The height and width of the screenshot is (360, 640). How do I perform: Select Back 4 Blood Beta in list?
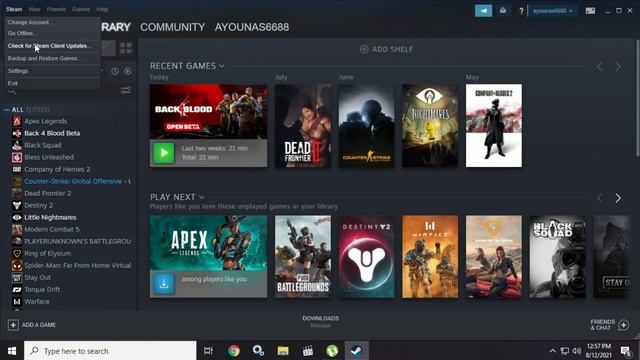52,133
